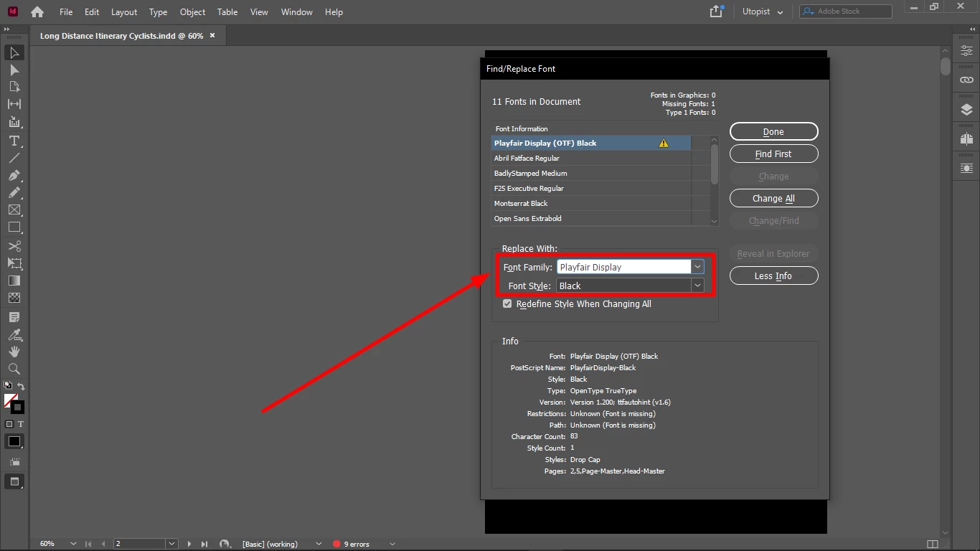
Task: Click the Change All button
Action: [773, 199]
